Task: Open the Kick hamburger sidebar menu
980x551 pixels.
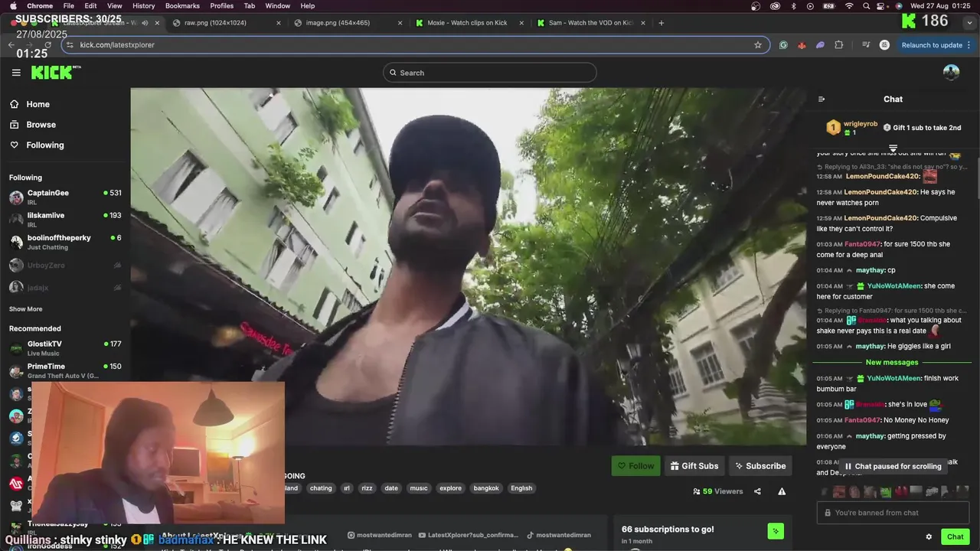Action: coord(16,73)
